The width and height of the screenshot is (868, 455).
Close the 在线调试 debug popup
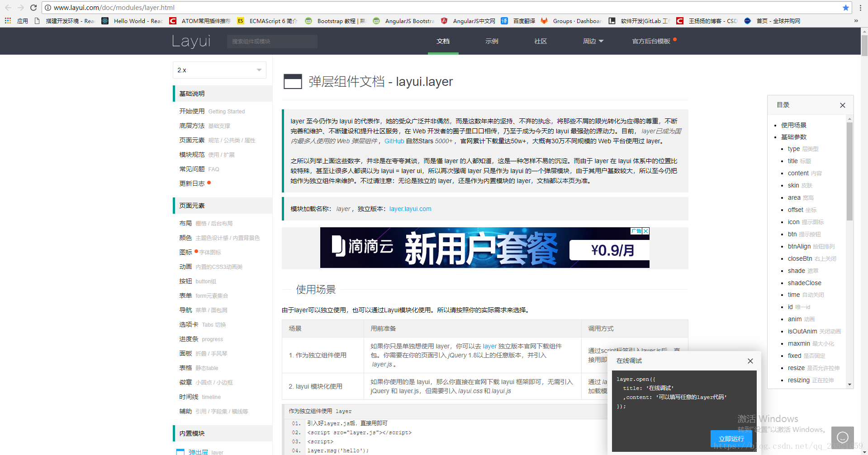tap(750, 361)
